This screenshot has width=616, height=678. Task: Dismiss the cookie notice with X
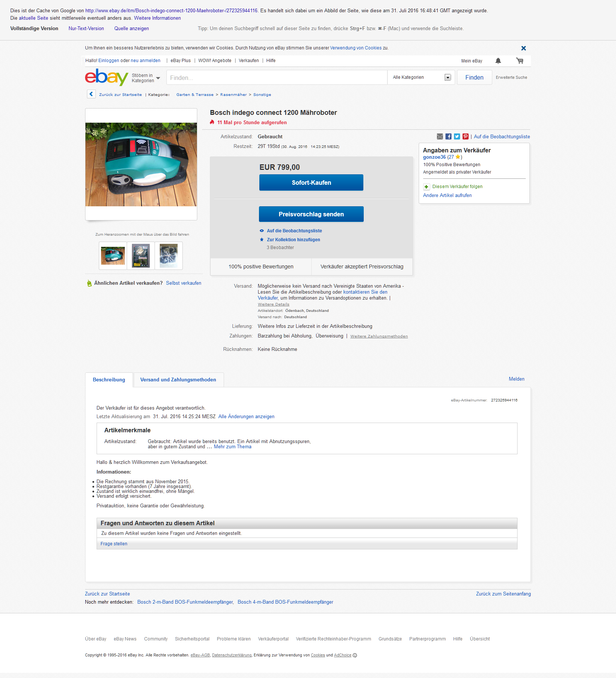pyautogui.click(x=523, y=48)
